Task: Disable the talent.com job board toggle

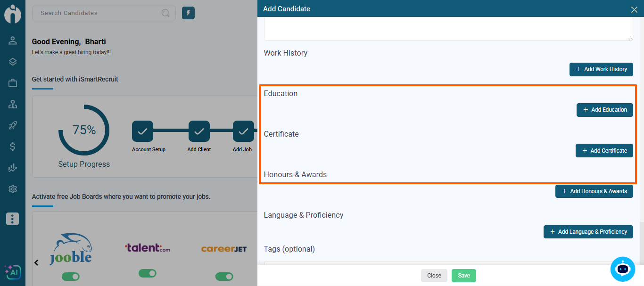Action: coord(147,273)
